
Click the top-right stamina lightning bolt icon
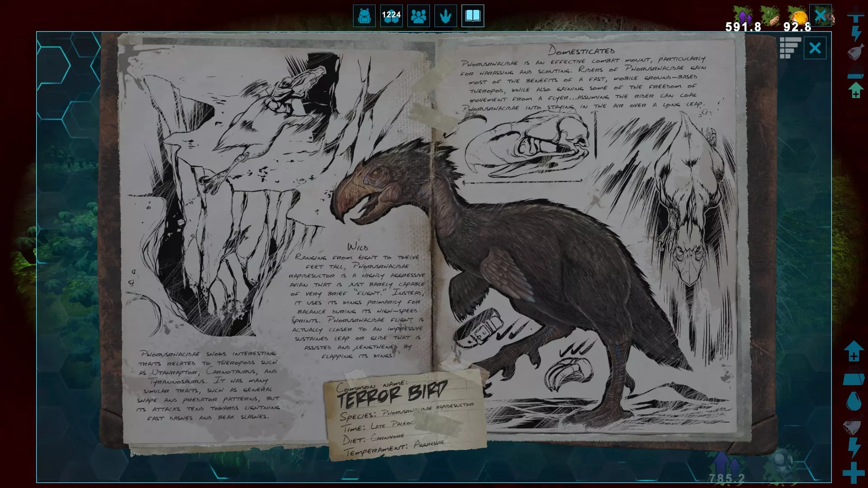coord(856,33)
